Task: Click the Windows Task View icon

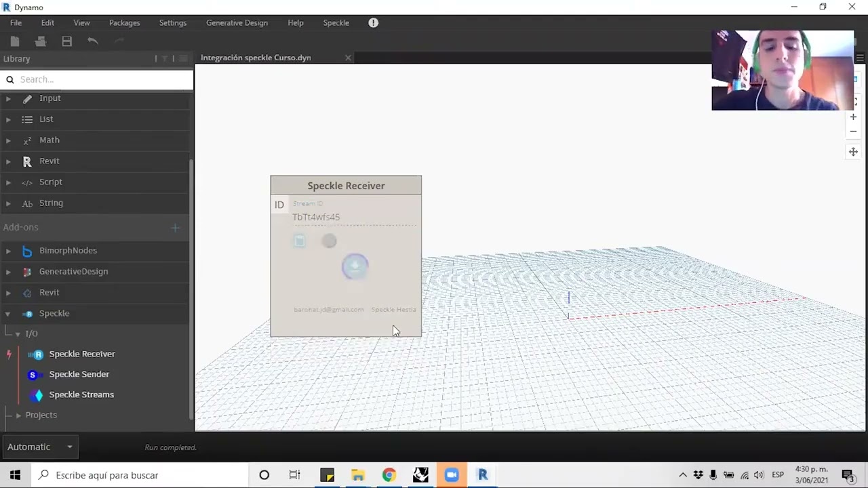Action: (295, 475)
